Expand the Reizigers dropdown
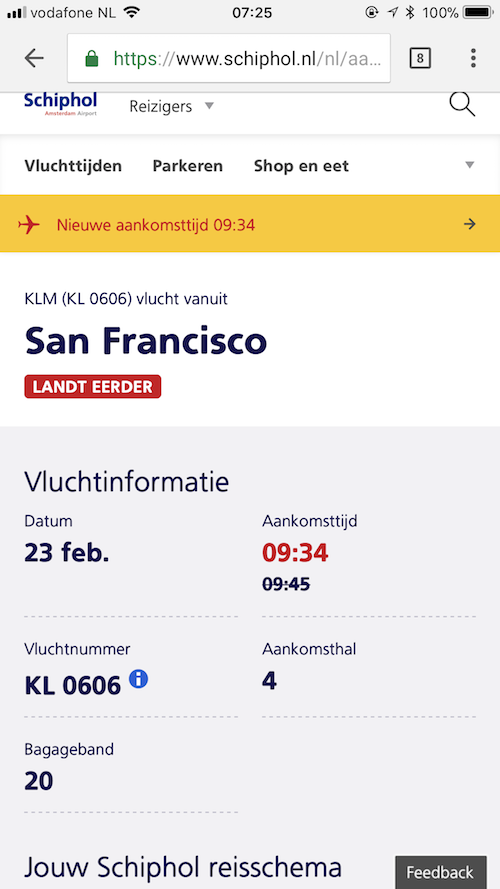This screenshot has height=889, width=500. click(172, 106)
